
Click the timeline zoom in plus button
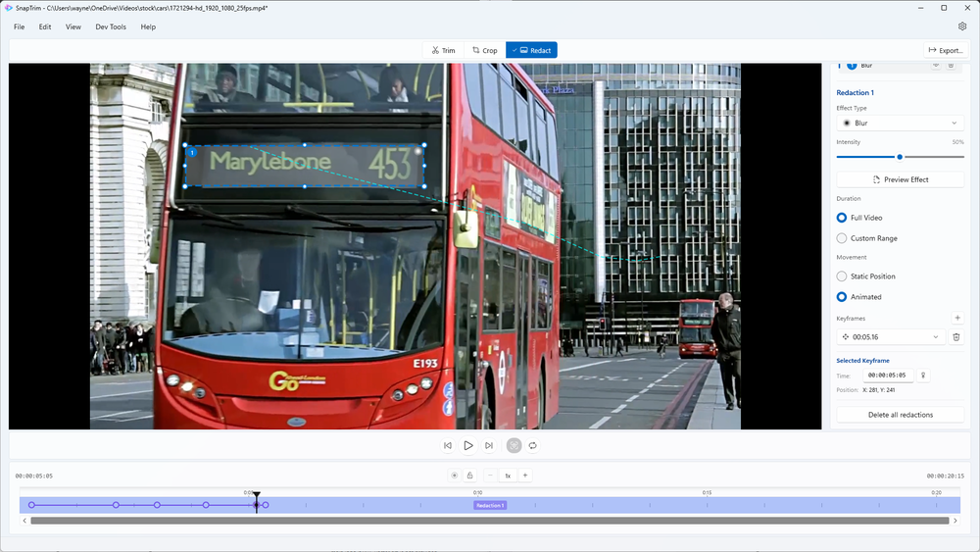tap(525, 476)
